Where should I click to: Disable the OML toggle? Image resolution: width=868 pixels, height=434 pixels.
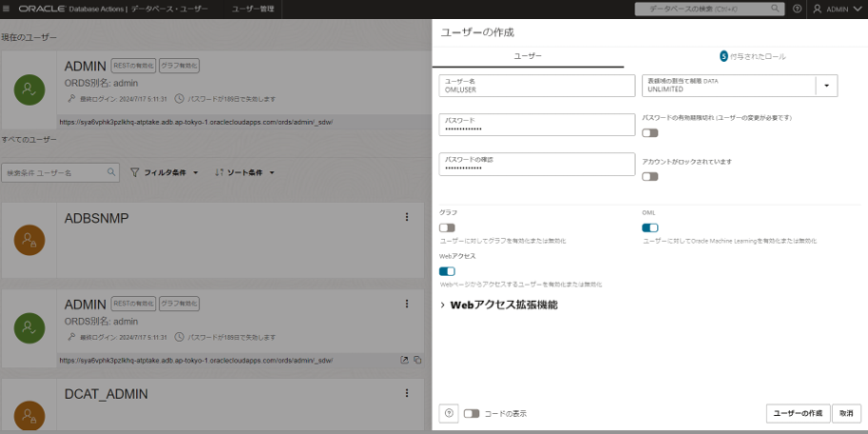[650, 227]
